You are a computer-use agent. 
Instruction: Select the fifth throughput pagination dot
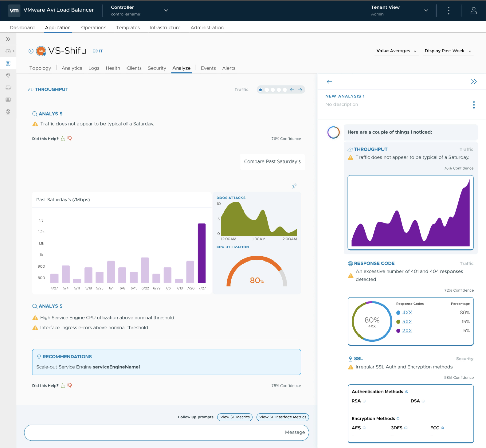click(285, 90)
